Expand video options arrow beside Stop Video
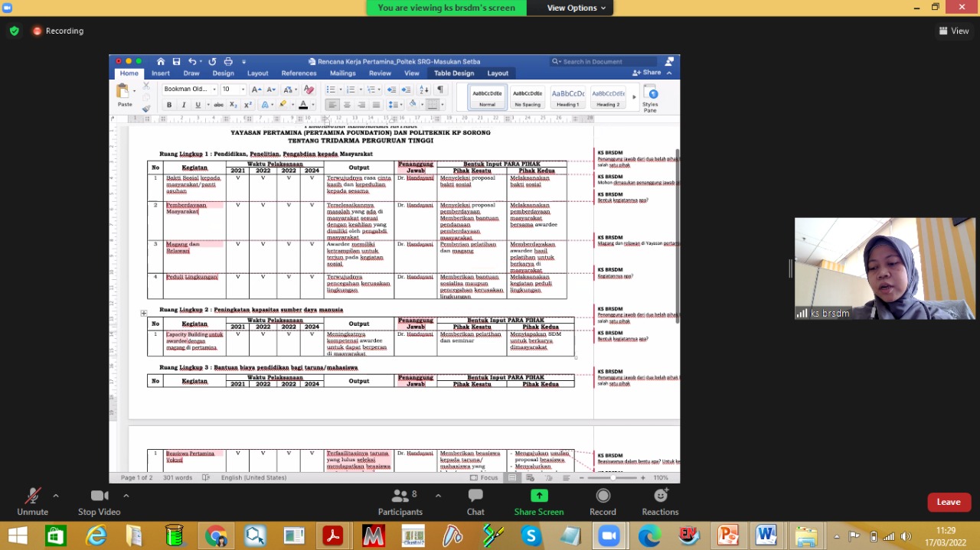 126,496
